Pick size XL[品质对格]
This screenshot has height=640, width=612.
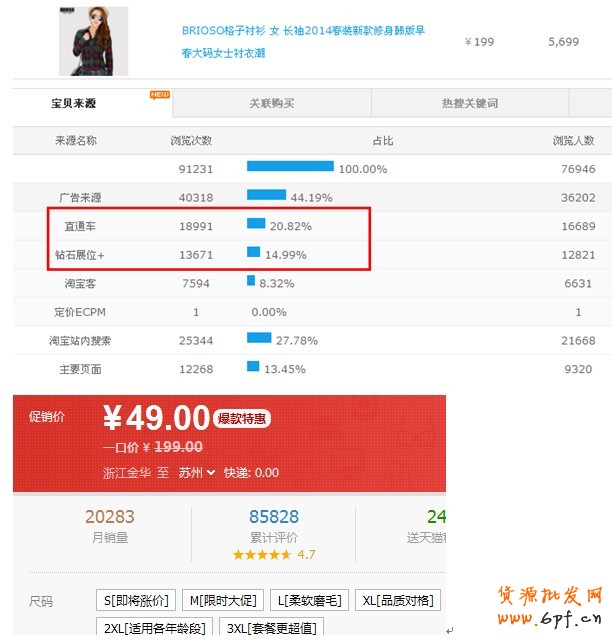point(396,601)
